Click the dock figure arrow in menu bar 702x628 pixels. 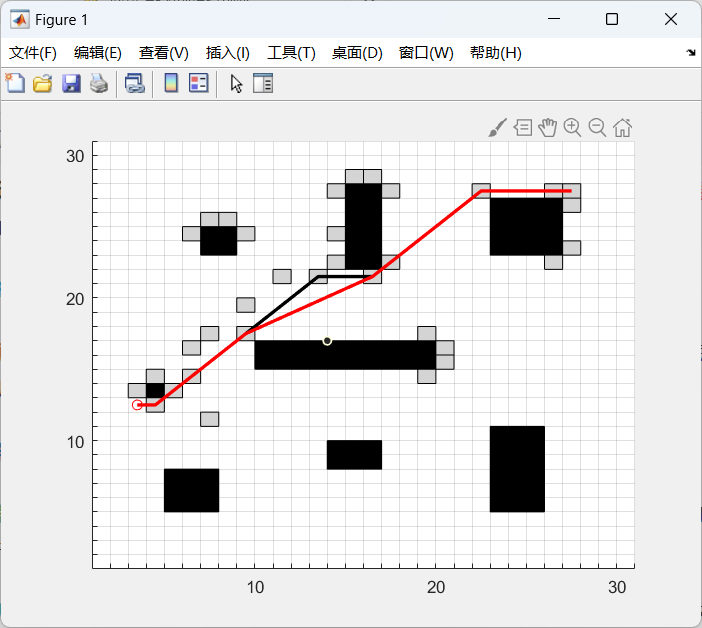coord(691,52)
